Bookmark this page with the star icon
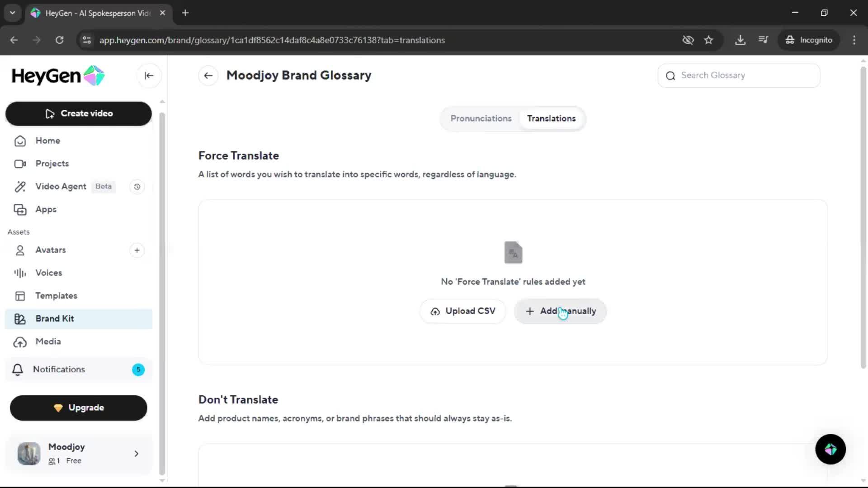The height and width of the screenshot is (488, 868). 708,40
